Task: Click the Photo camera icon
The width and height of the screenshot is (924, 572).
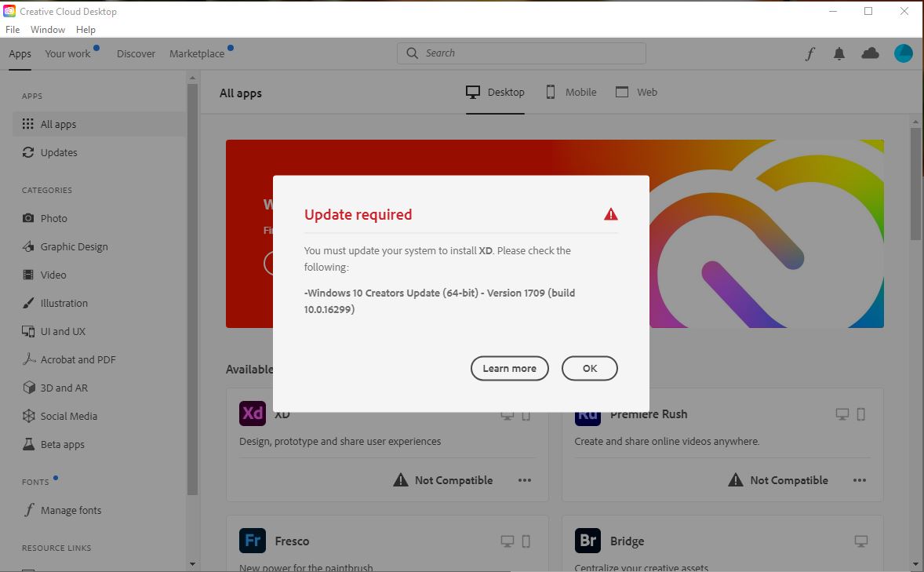Action: pos(27,218)
